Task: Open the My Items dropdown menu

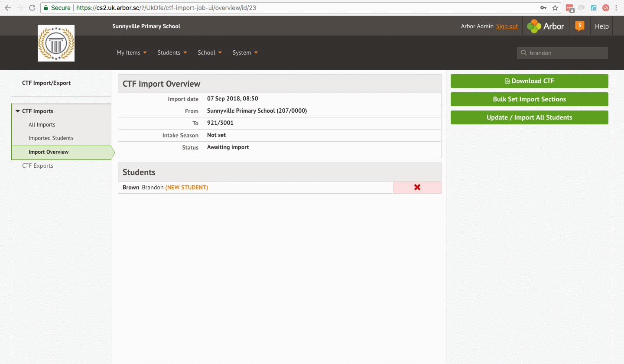Action: [131, 52]
